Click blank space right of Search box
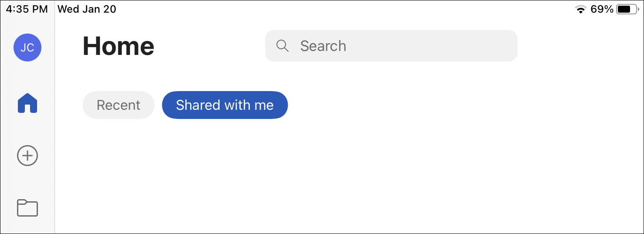The height and width of the screenshot is (234, 644). click(576, 46)
